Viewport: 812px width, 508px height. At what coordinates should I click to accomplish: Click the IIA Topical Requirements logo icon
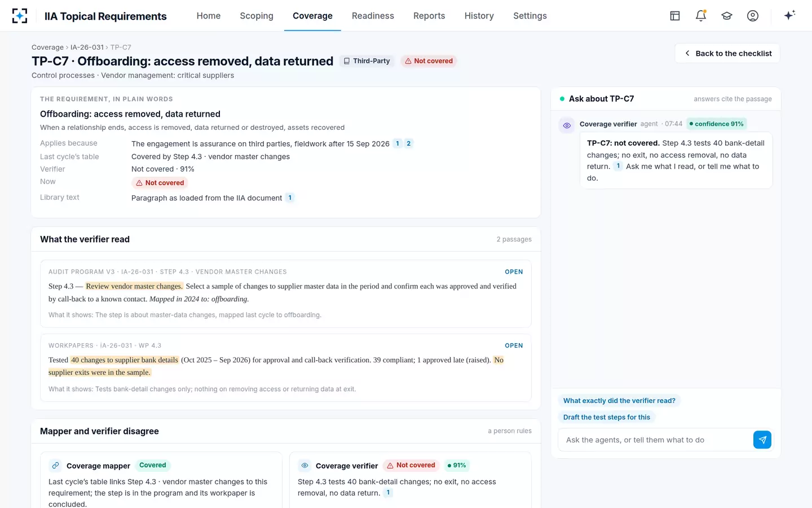pos(20,16)
